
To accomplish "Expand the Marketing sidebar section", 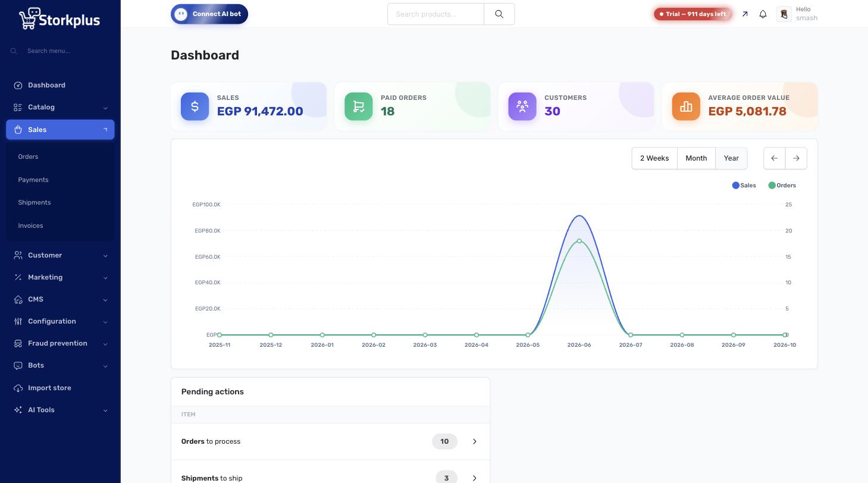I will [60, 278].
